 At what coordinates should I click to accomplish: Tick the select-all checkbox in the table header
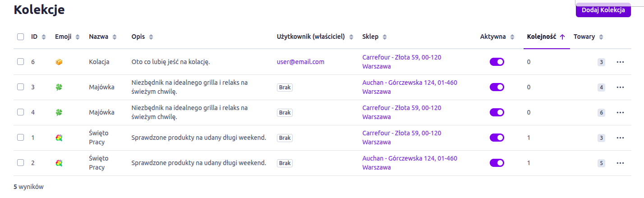[20, 37]
